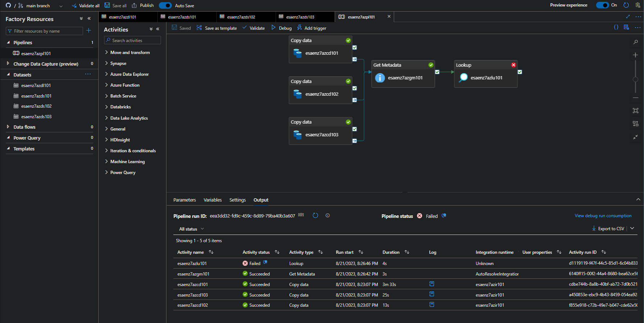Open View debug run consumption link
Screen dimensions: 644x323
[x=603, y=216]
